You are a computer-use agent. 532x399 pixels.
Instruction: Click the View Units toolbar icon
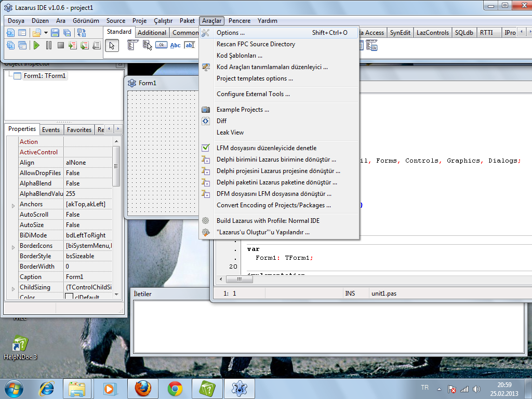coord(10,45)
